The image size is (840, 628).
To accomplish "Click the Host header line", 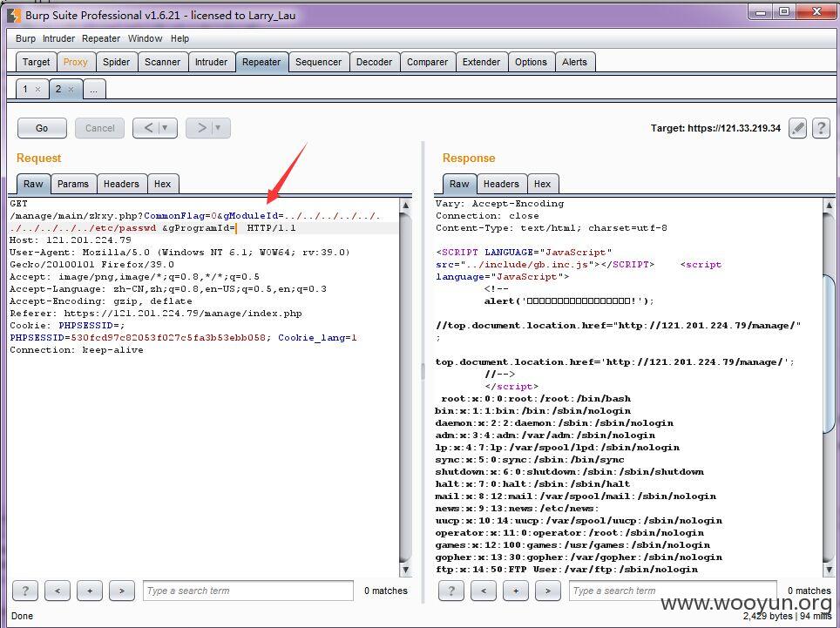I will pyautogui.click(x=71, y=240).
